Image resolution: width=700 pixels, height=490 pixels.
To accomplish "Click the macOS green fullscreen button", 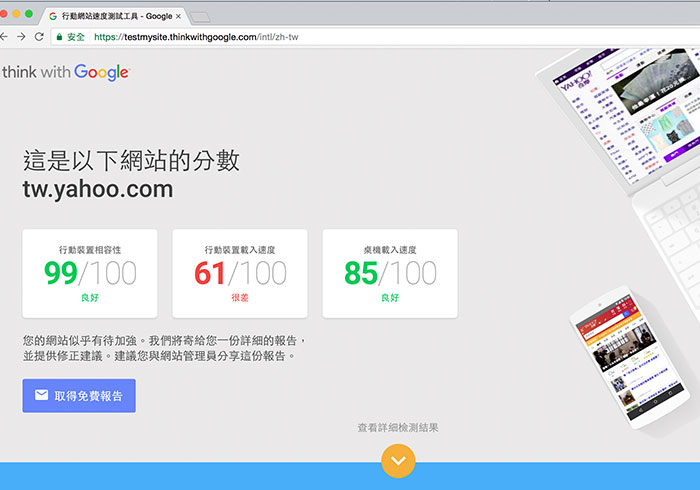I will 29,14.
